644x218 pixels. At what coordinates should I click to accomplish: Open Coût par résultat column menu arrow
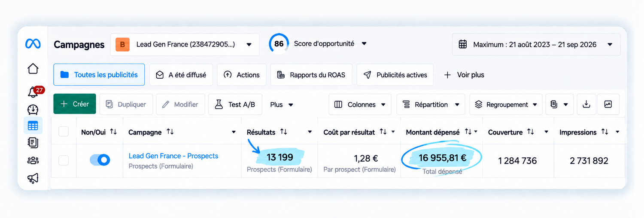tap(393, 132)
